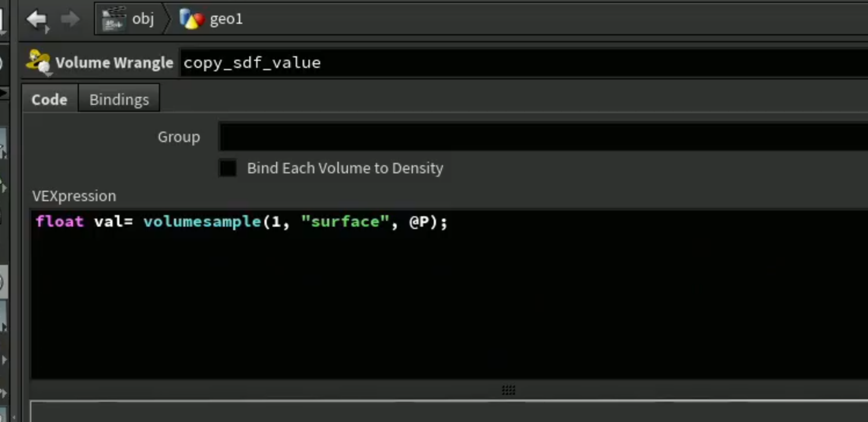Click the volumesample function in the code

point(202,222)
